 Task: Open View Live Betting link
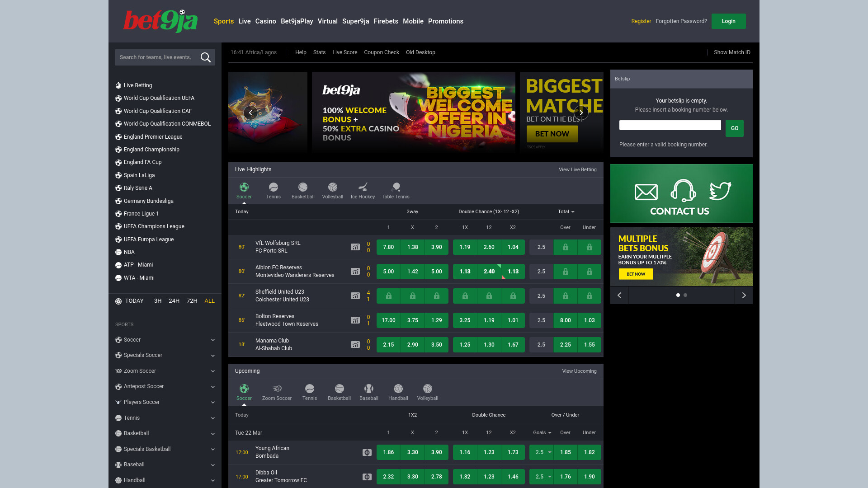[x=578, y=169]
